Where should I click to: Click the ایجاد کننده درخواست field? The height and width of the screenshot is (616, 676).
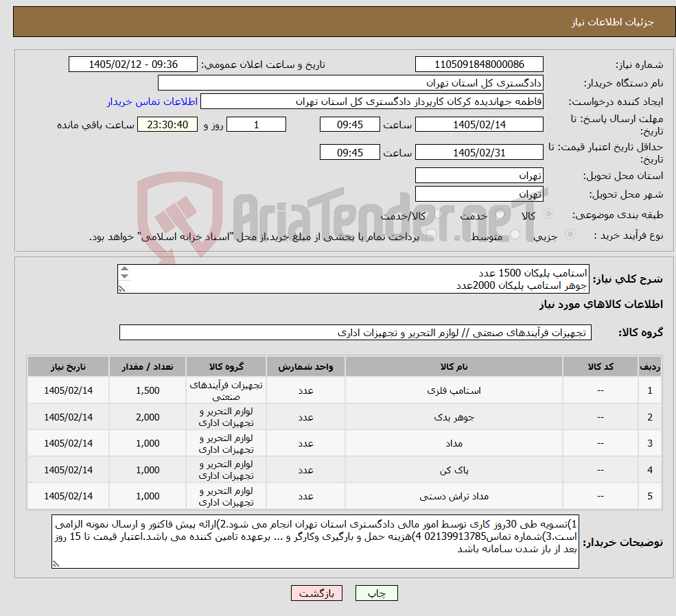pyautogui.click(x=371, y=102)
